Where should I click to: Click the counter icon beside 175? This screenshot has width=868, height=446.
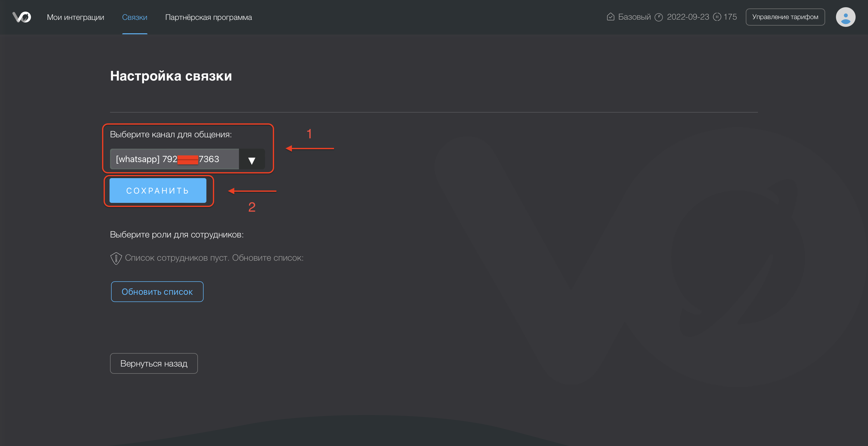pos(717,17)
